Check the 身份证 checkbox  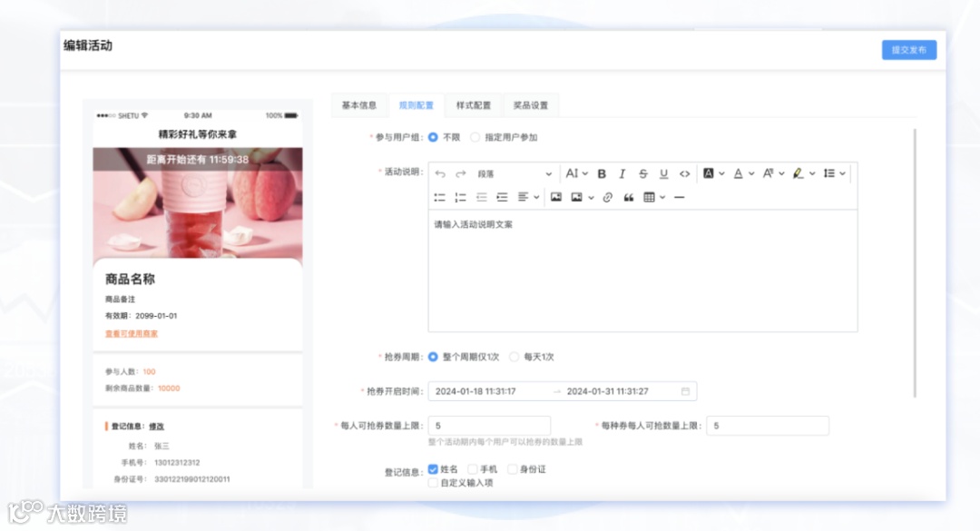point(513,469)
